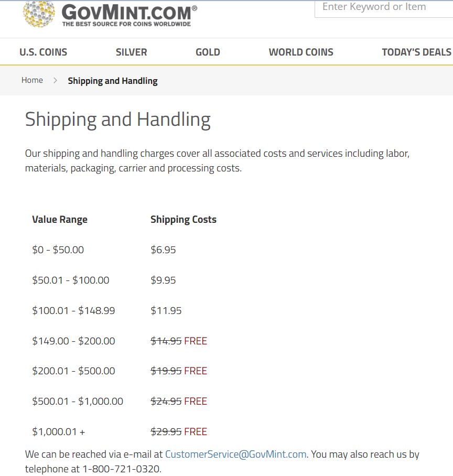Click the FREE label for $1,000.01 + row

coord(196,431)
